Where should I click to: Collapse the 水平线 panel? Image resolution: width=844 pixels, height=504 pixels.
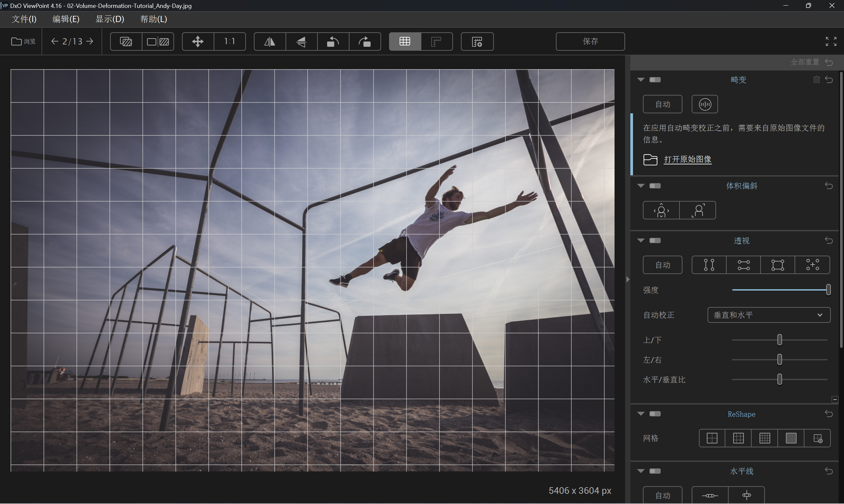coord(641,471)
